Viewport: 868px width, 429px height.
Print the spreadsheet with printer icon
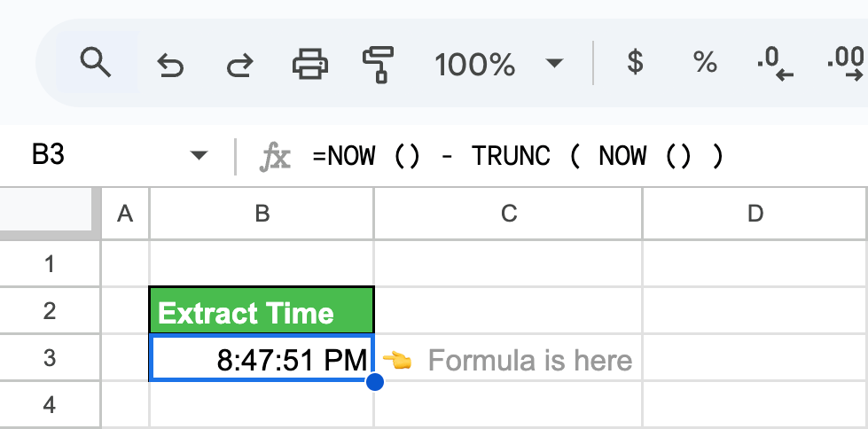tap(310, 64)
